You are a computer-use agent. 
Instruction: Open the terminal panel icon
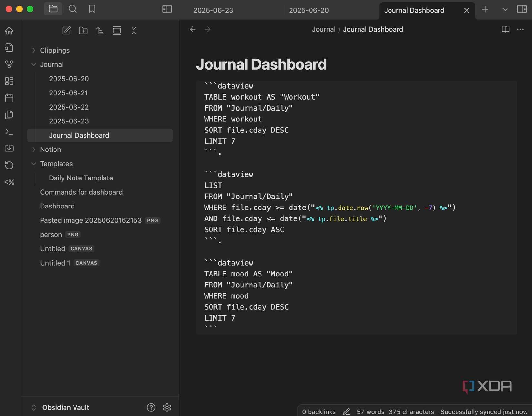[x=9, y=131]
